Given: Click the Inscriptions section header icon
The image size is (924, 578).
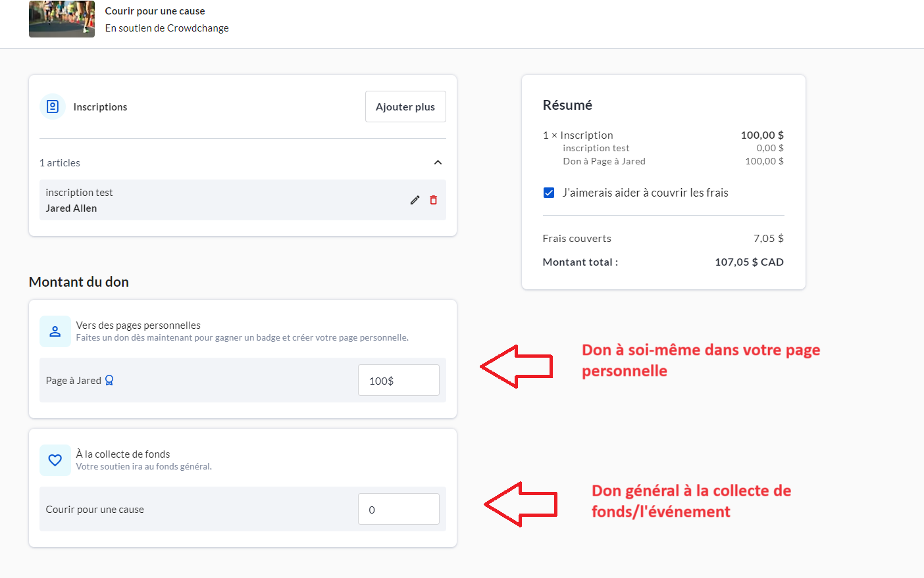Looking at the screenshot, I should (53, 107).
